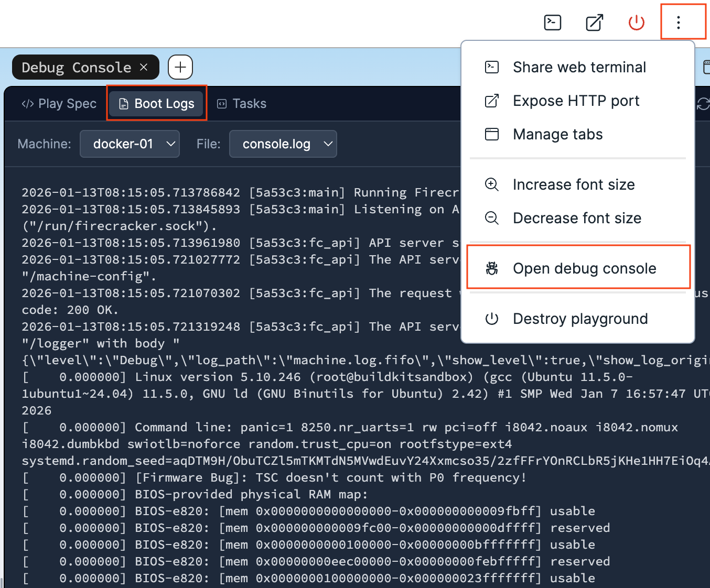Open the three-dot overflow menu

coord(678,23)
